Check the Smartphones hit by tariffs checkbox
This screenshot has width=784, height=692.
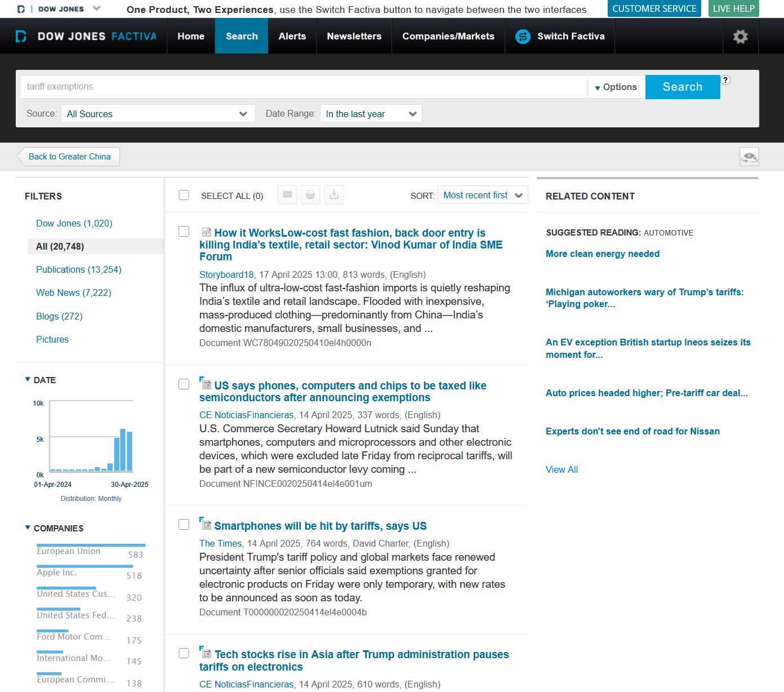click(x=184, y=524)
